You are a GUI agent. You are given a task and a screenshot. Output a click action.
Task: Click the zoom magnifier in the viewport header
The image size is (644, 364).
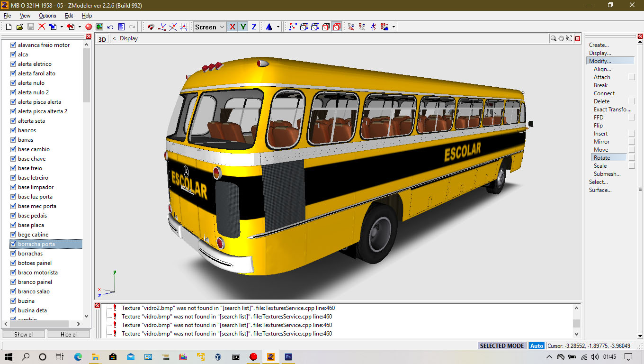553,38
